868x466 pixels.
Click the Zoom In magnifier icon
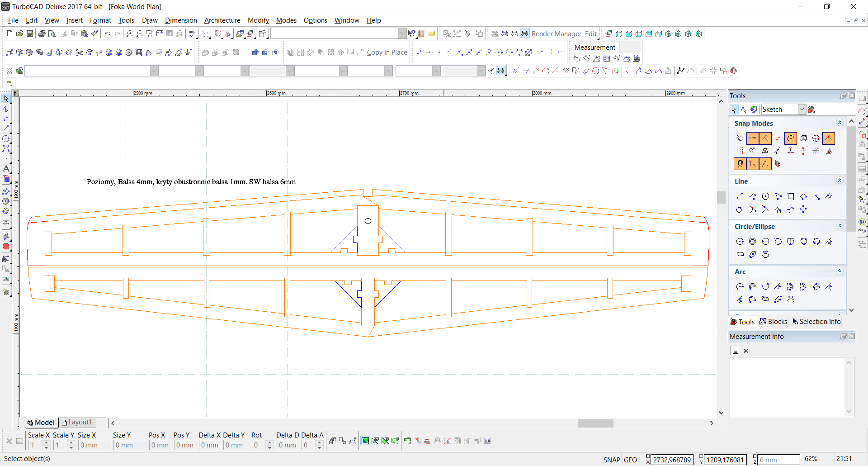pyautogui.click(x=130, y=33)
